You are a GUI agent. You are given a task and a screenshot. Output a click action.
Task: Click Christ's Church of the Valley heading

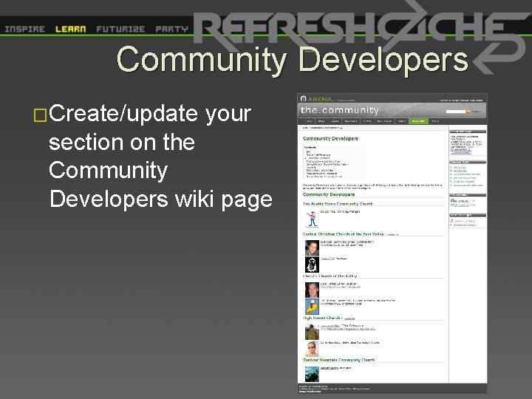(330, 276)
